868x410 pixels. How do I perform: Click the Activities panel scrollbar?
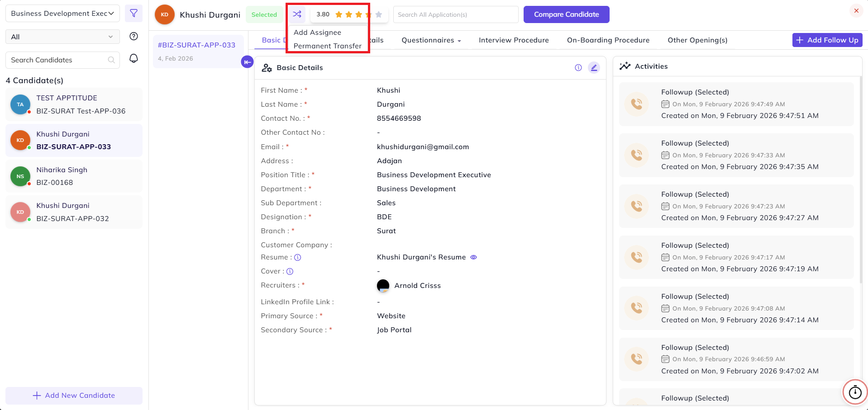861,180
